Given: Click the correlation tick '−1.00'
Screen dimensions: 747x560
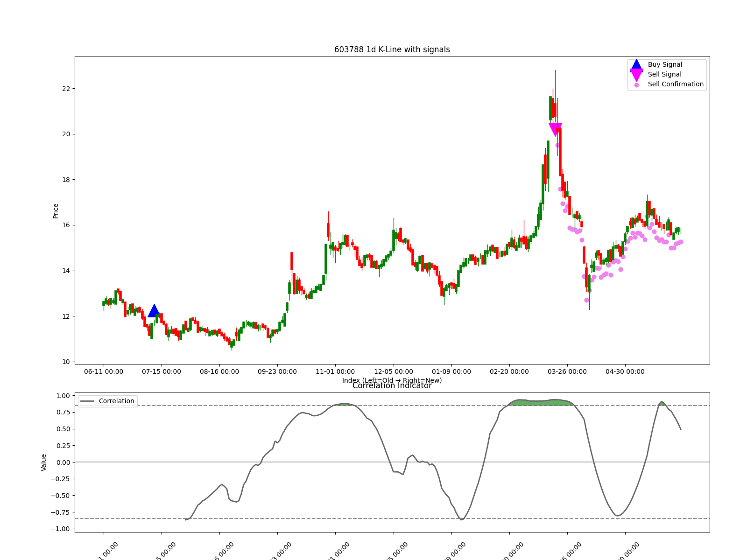Looking at the screenshot, I should point(60,529).
